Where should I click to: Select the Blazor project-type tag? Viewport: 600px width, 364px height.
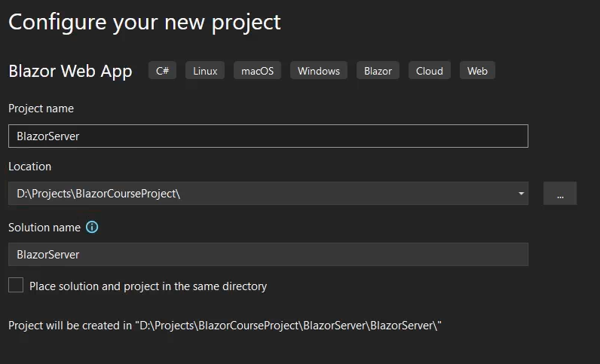pos(378,70)
